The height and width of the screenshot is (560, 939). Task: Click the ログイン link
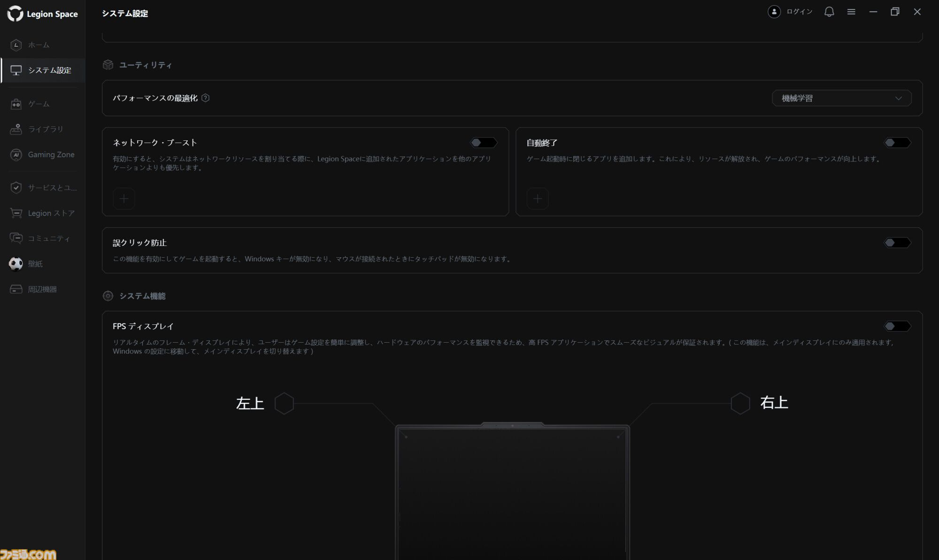(x=800, y=12)
